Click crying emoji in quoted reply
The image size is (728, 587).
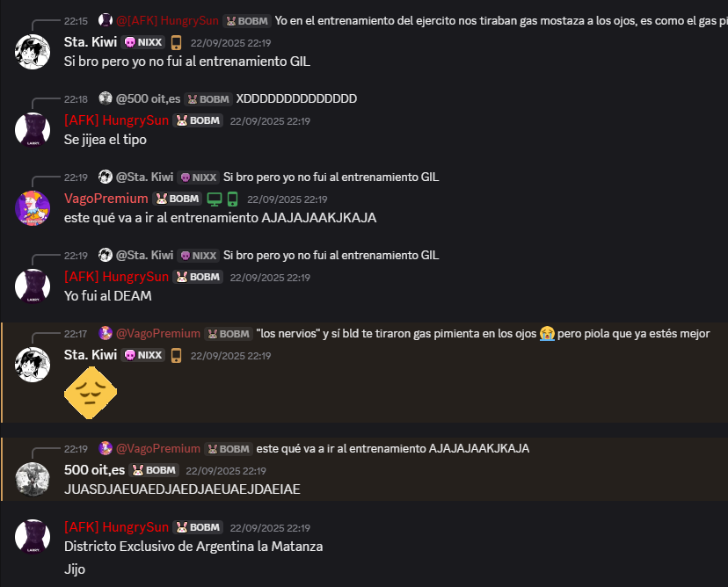[547, 334]
